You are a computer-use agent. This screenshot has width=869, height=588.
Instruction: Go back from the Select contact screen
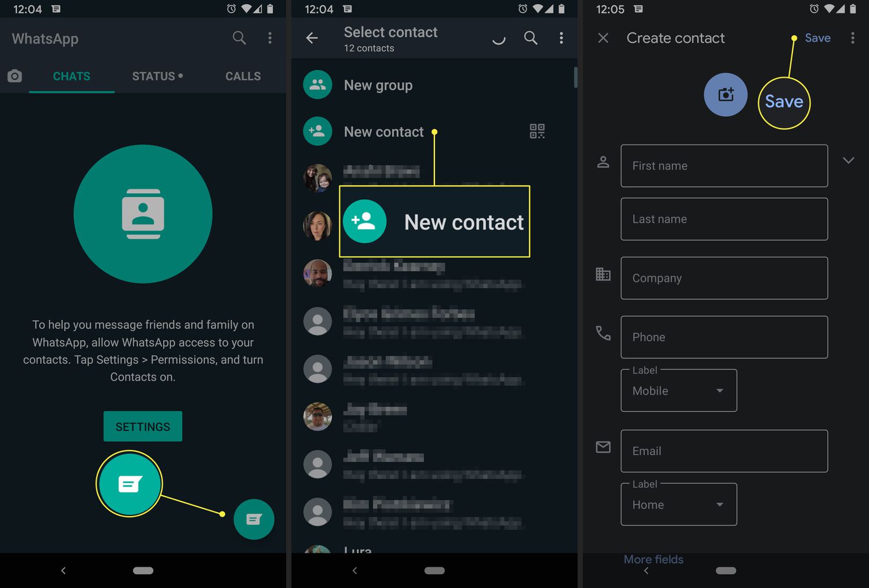point(312,38)
